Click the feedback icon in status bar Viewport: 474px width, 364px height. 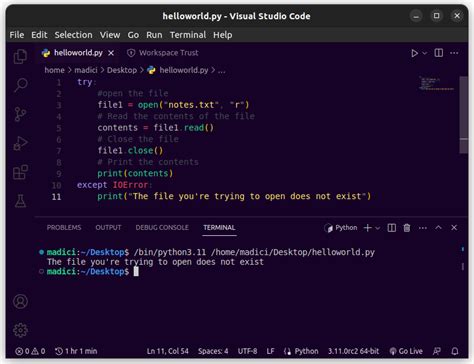pos(437,351)
